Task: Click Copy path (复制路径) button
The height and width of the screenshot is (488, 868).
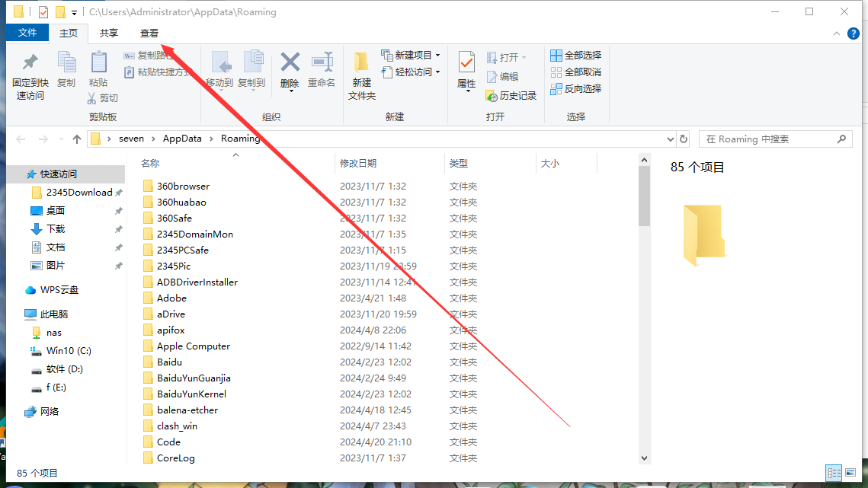Action: pos(149,56)
